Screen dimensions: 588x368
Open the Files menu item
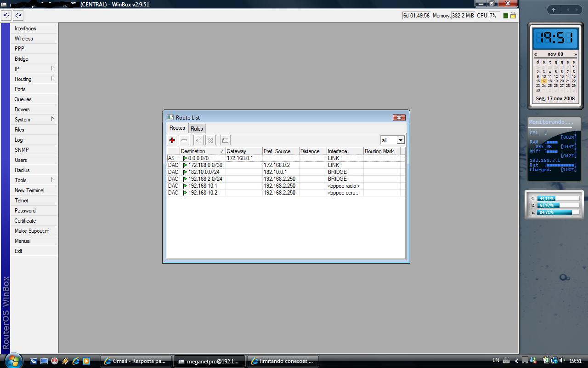click(x=34, y=130)
